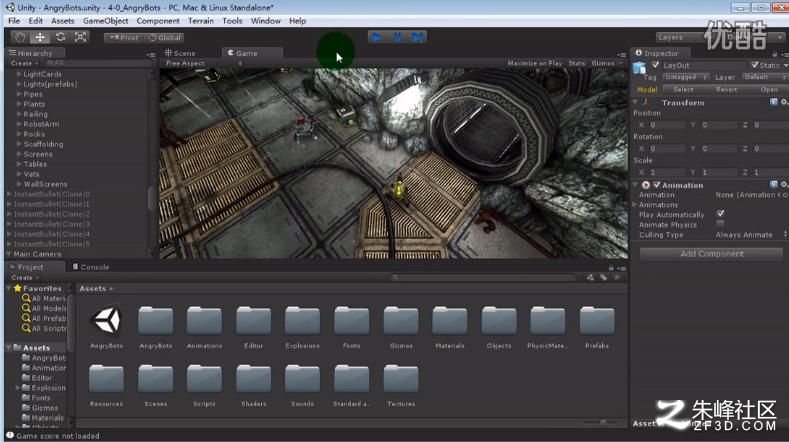This screenshot has height=442, width=789.
Task: Click Position X input field
Action: 667,125
